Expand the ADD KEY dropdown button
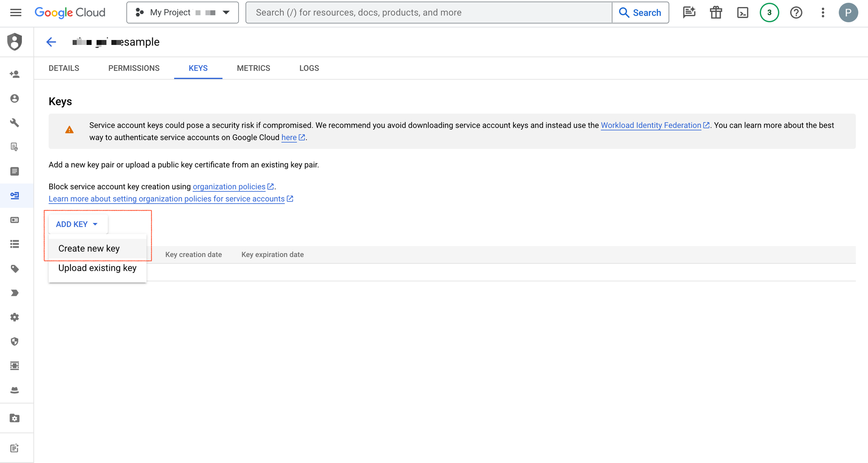Image resolution: width=868 pixels, height=463 pixels. tap(77, 224)
